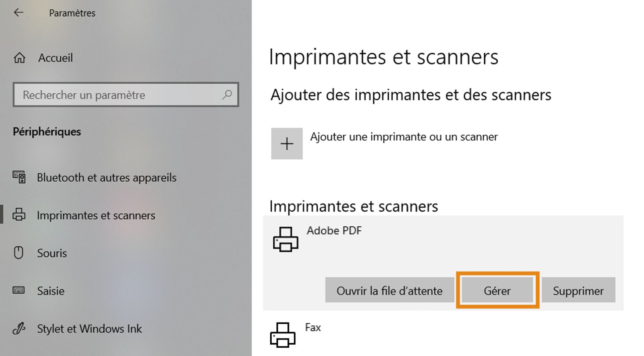Screen dimensions: 644x356
Task: Go back using the arrow at top left
Action: point(18,12)
